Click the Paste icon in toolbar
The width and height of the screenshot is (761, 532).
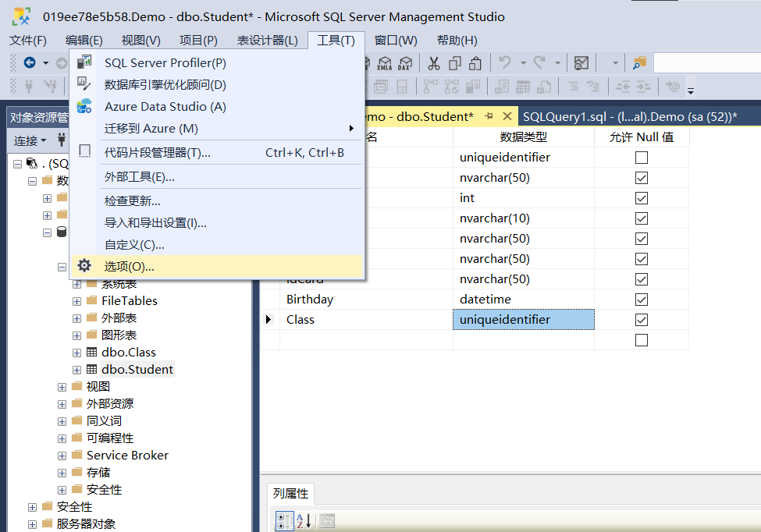coord(475,63)
